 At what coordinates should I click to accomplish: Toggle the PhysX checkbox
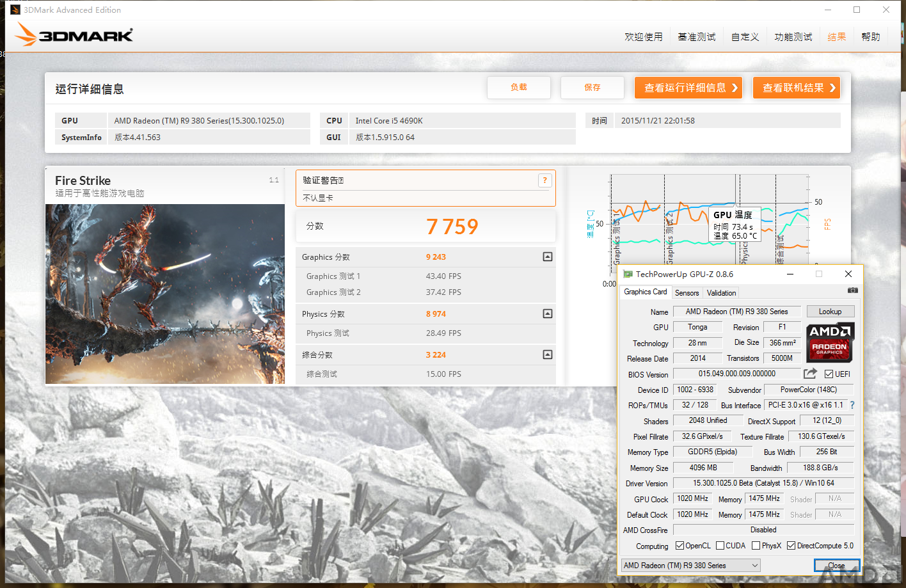pyautogui.click(x=756, y=546)
